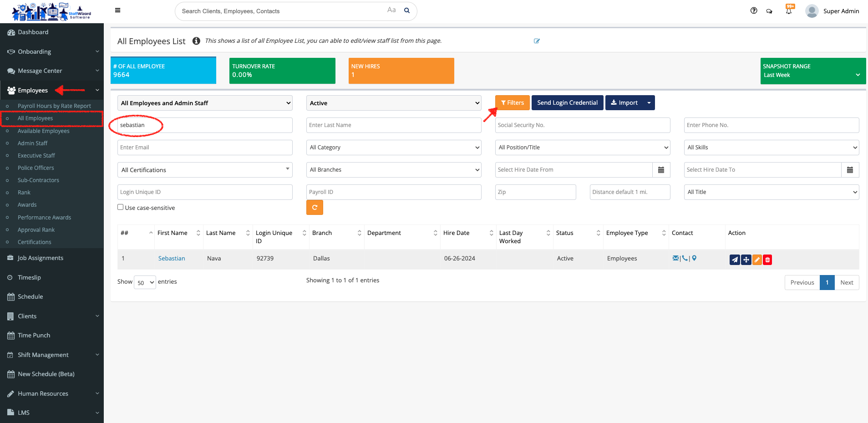The height and width of the screenshot is (423, 868).
Task: Open Available Employees in the sidebar
Action: click(44, 131)
